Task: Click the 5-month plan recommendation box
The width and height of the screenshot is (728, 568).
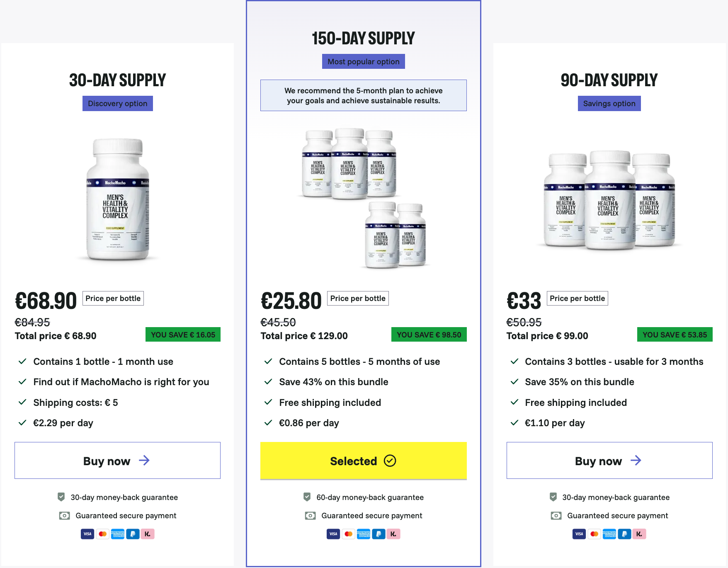Action: [364, 95]
